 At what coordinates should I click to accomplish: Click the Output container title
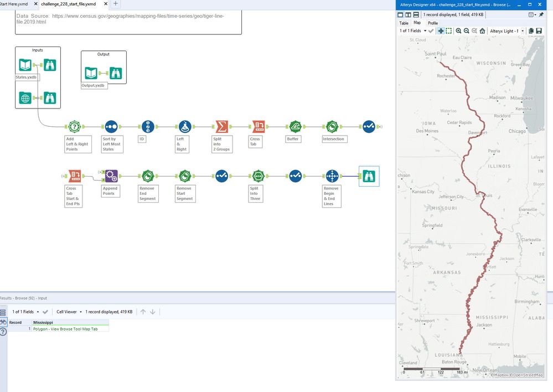(x=104, y=54)
